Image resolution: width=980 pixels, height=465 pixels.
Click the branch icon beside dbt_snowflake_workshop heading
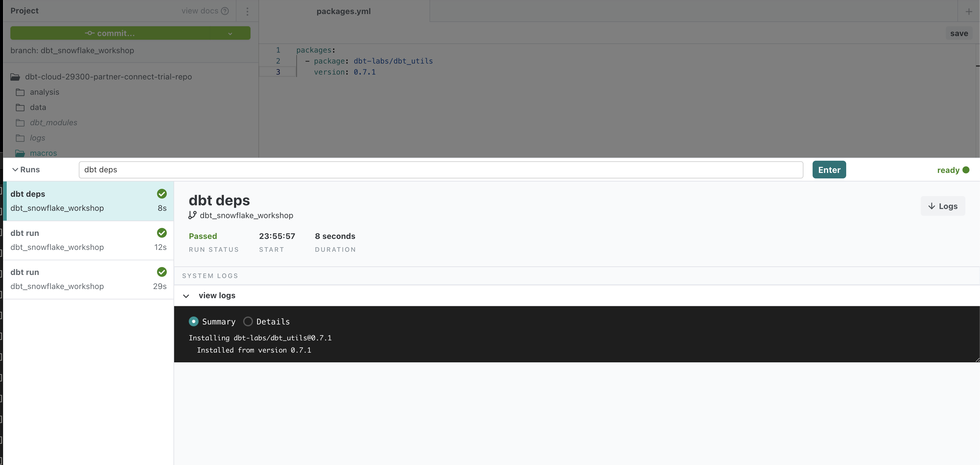[x=192, y=215]
